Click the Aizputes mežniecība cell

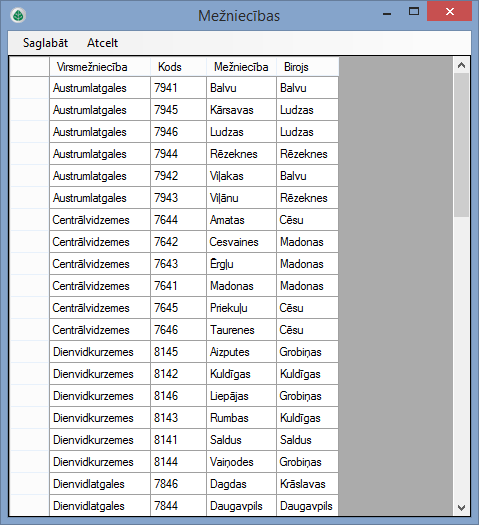[241, 352]
